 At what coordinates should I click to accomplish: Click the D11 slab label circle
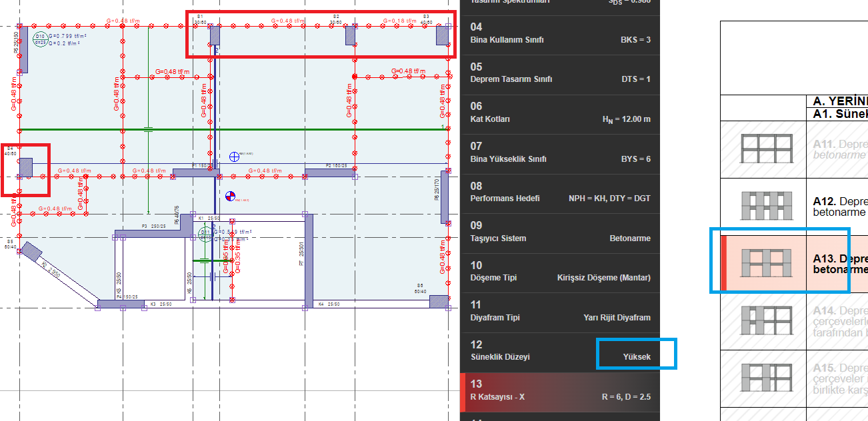click(x=206, y=234)
